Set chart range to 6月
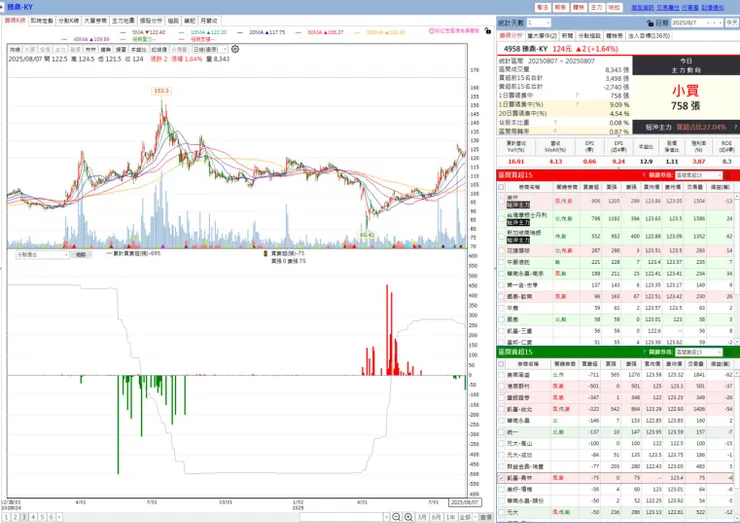 coord(437,517)
